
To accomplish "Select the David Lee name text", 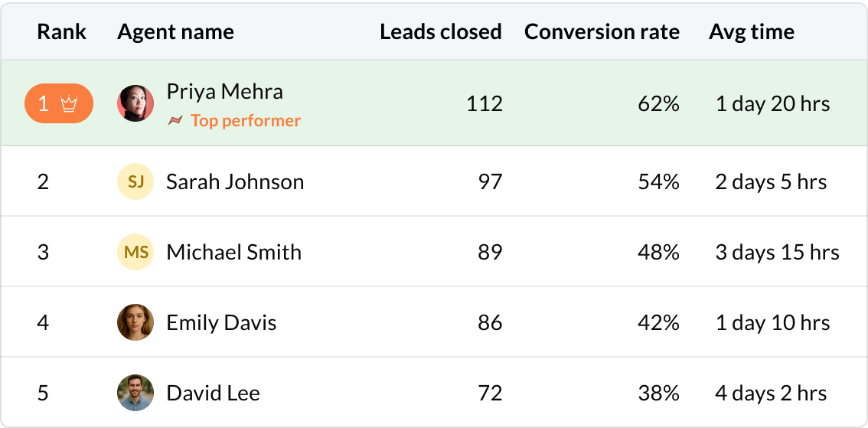I will pyautogui.click(x=213, y=393).
